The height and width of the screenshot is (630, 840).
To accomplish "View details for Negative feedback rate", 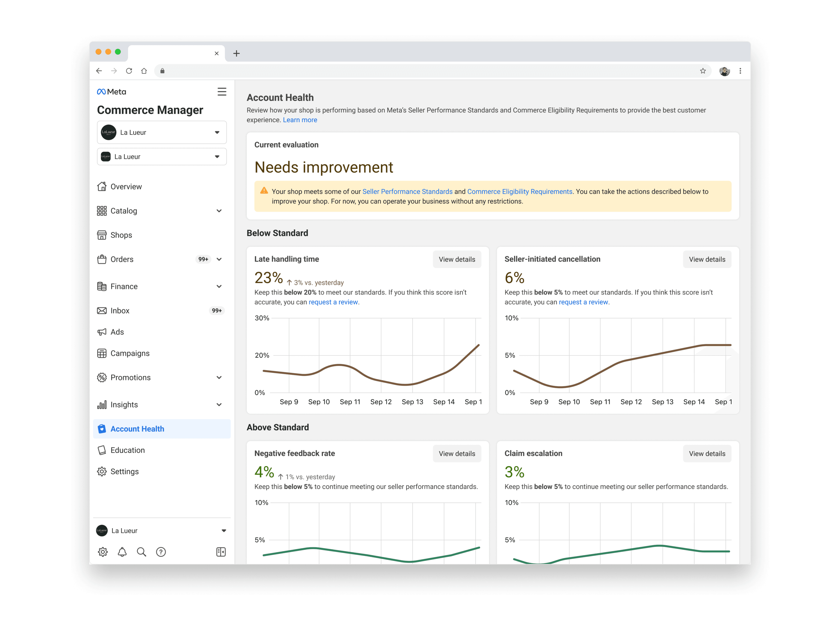I will coord(457,453).
